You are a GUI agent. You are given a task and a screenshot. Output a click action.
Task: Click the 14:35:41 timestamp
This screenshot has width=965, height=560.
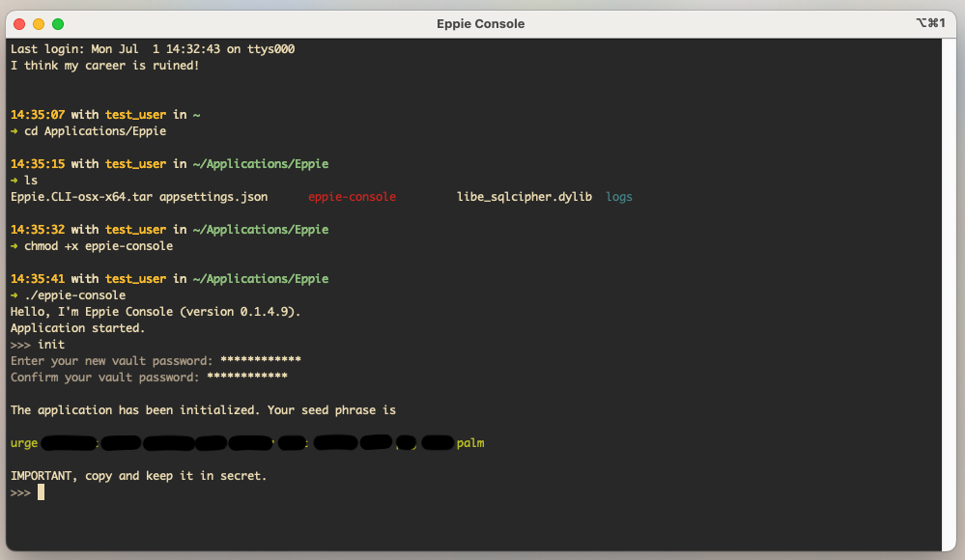tap(38, 279)
